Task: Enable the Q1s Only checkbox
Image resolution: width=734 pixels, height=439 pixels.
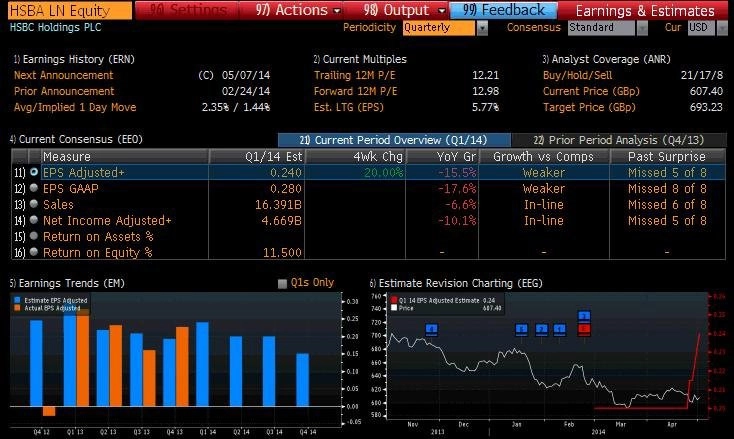Action: pos(282,284)
